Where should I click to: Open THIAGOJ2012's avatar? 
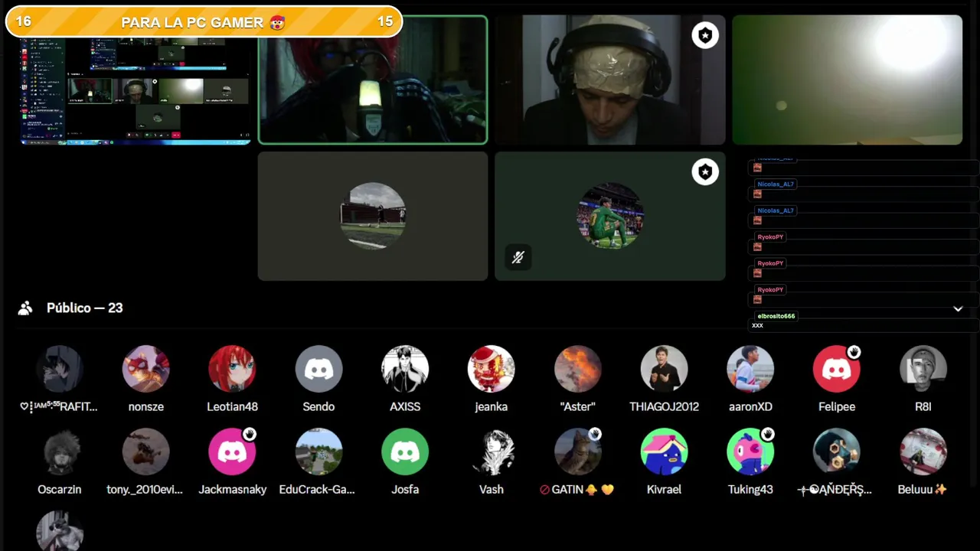pyautogui.click(x=664, y=369)
